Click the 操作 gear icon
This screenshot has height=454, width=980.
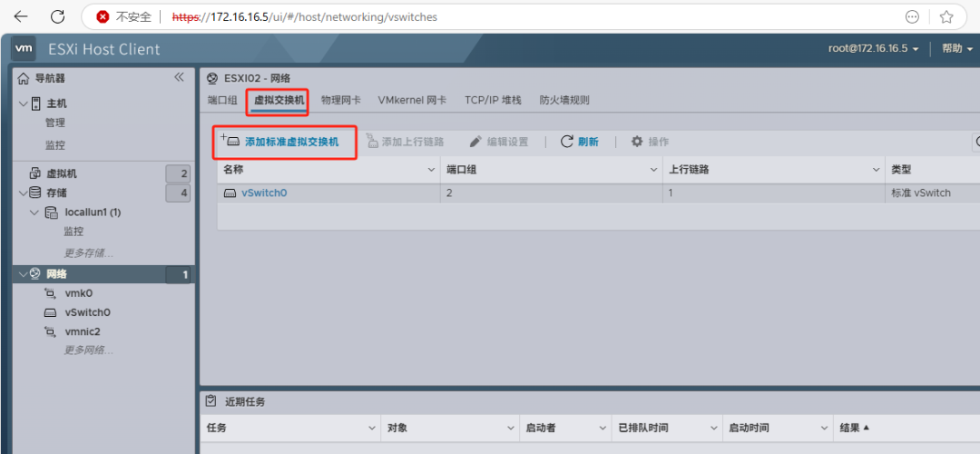(x=637, y=142)
